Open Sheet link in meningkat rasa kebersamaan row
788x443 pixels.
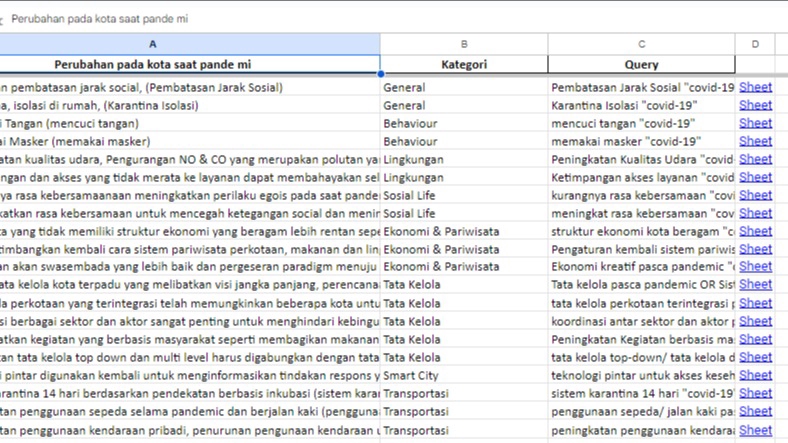(755, 213)
